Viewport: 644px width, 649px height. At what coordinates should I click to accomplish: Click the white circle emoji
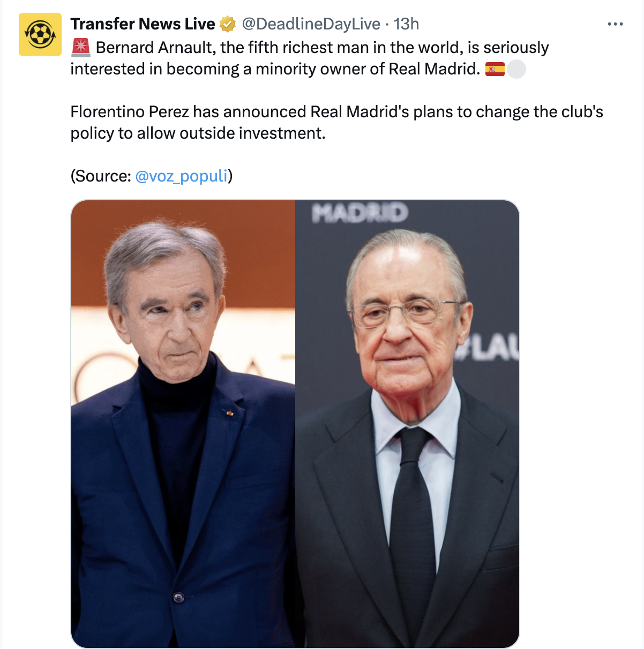pos(516,69)
